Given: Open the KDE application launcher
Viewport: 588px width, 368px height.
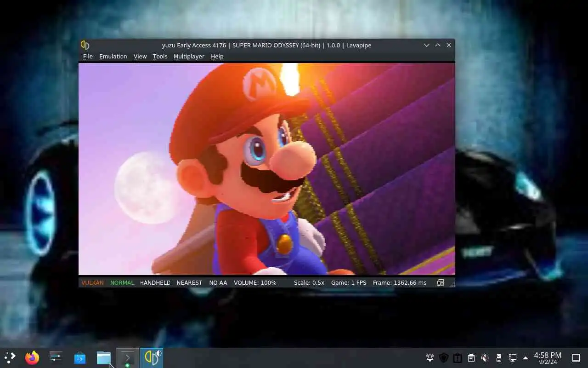Looking at the screenshot, I should click(x=10, y=358).
